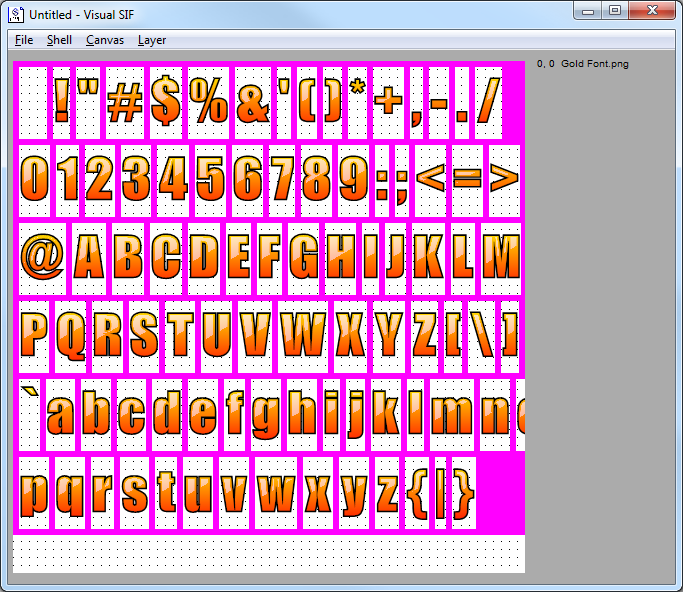The image size is (683, 592).
Task: Open the Canvas menu
Action: tap(105, 40)
